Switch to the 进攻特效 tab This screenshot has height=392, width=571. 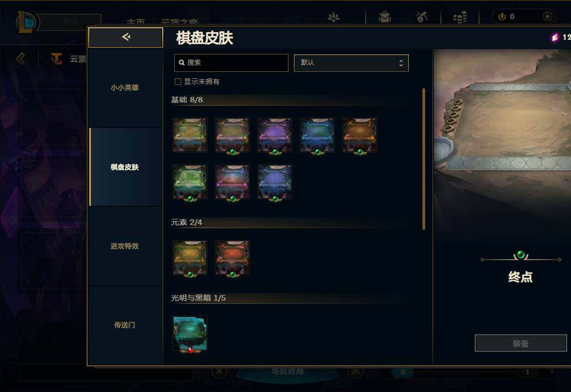click(x=126, y=246)
